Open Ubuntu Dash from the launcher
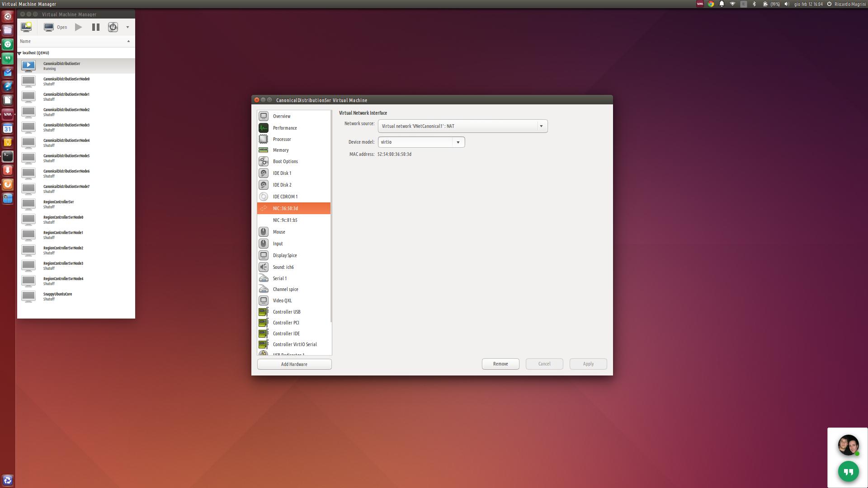Viewport: 868px width, 488px height. coord(8,16)
